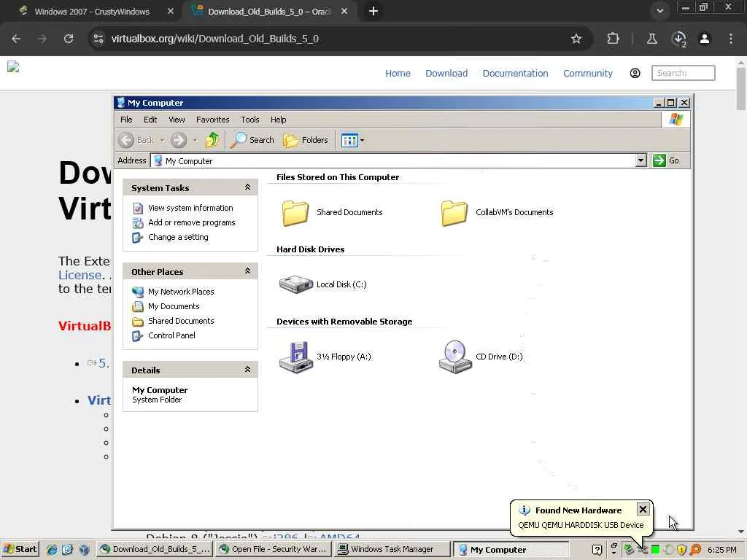The height and width of the screenshot is (560, 747).
Task: Open a new browser tab
Action: coord(373,11)
